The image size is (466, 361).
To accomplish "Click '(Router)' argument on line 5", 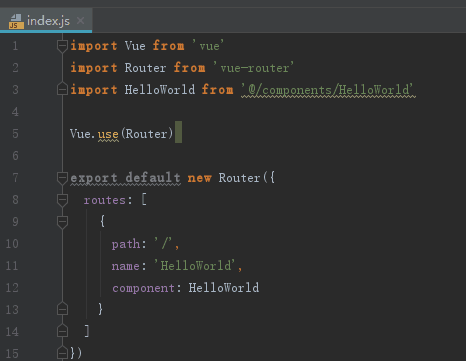I will pyautogui.click(x=147, y=134).
